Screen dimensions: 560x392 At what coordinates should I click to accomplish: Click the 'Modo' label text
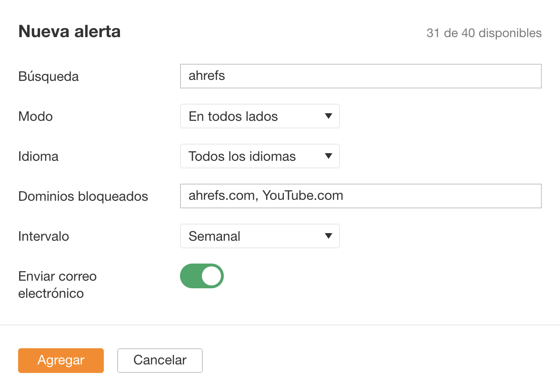(36, 117)
